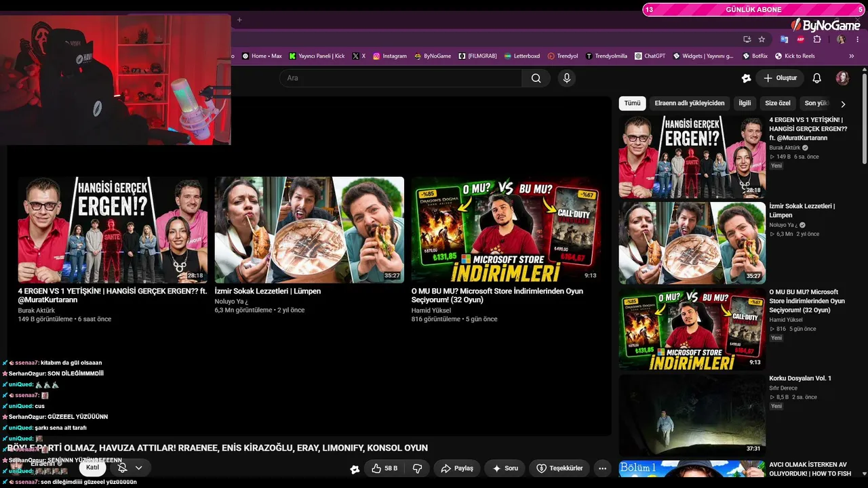
Task: Open the Widgets | Yayınını bookmark
Action: [703, 56]
